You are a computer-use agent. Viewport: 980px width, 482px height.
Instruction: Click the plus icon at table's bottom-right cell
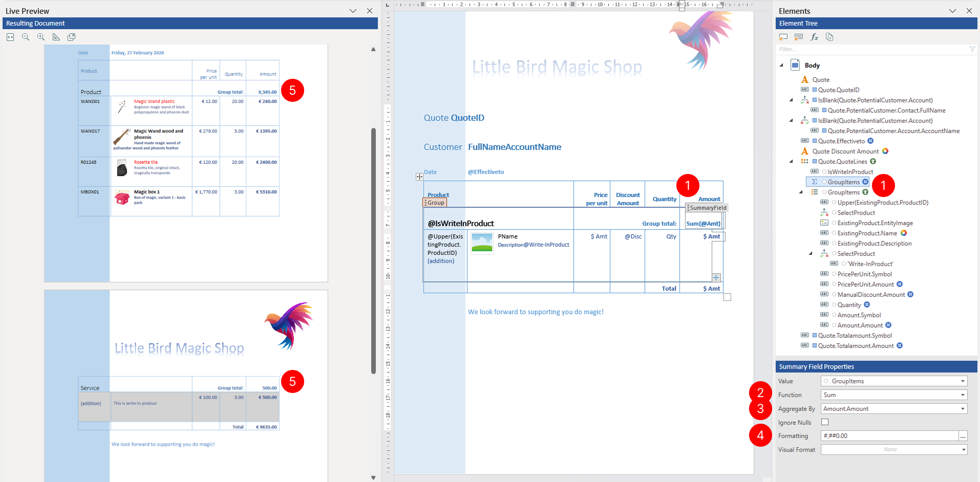coord(716,277)
